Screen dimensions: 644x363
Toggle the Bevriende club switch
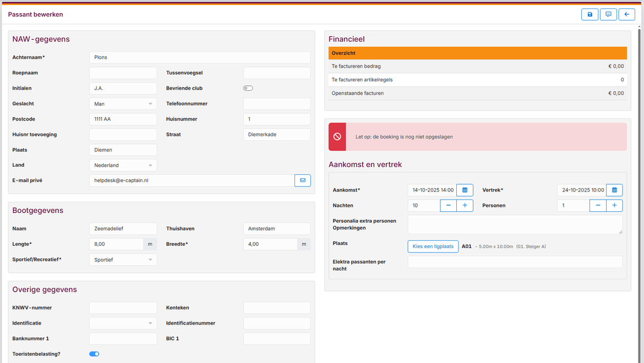click(x=248, y=88)
